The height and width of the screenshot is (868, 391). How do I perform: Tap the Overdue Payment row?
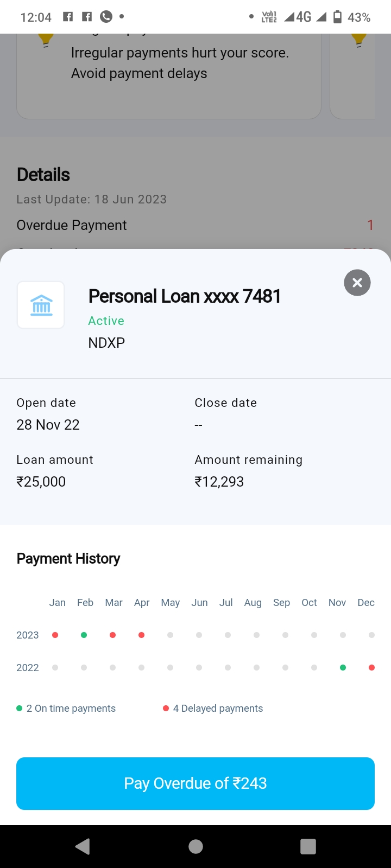tap(72, 225)
